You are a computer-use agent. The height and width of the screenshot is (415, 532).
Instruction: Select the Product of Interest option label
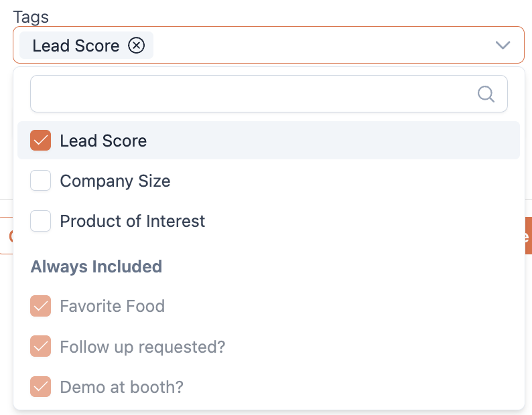point(133,221)
